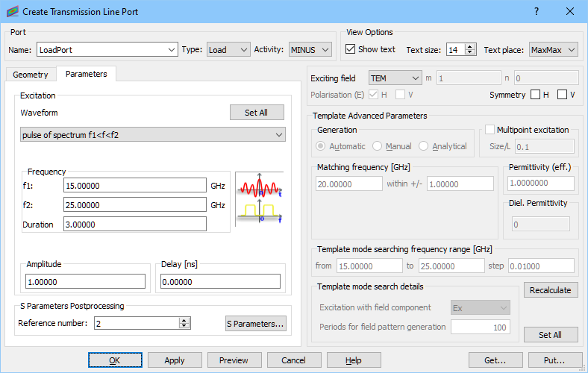This screenshot has width=588, height=373.
Task: Open the port Type dropdown
Action: tap(228, 49)
